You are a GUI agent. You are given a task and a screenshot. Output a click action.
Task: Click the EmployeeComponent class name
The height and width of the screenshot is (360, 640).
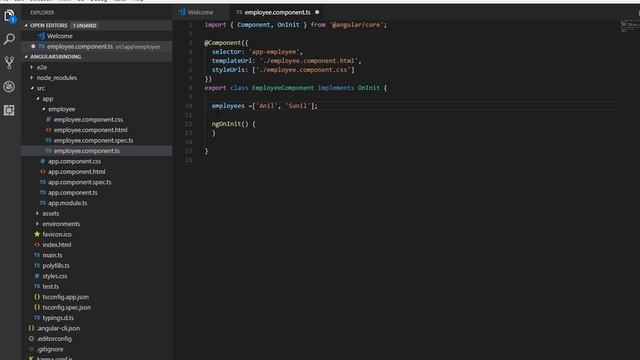(283, 88)
